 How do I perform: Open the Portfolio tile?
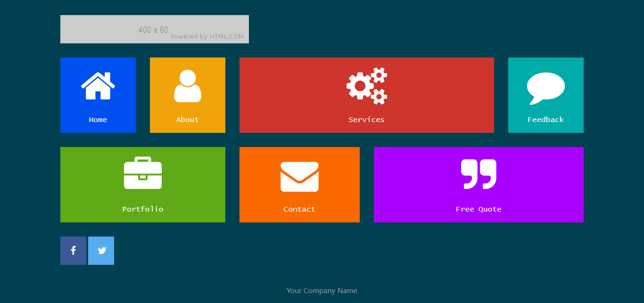[x=142, y=184]
